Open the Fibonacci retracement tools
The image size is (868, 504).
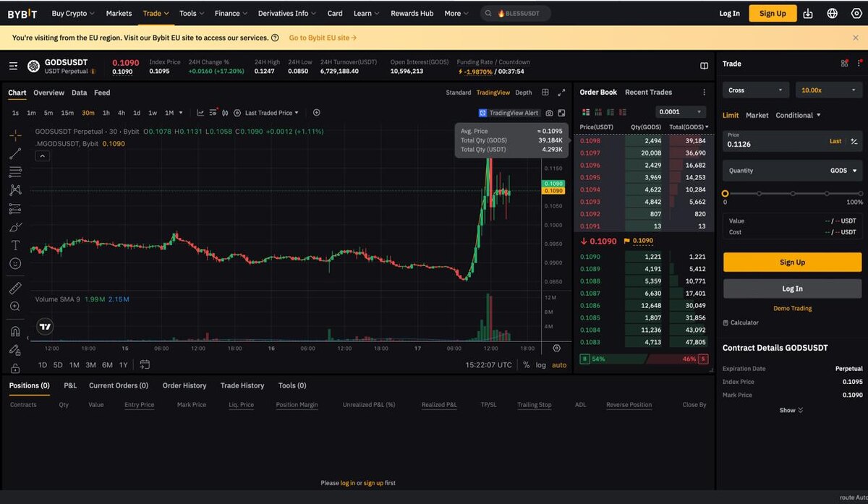point(15,172)
